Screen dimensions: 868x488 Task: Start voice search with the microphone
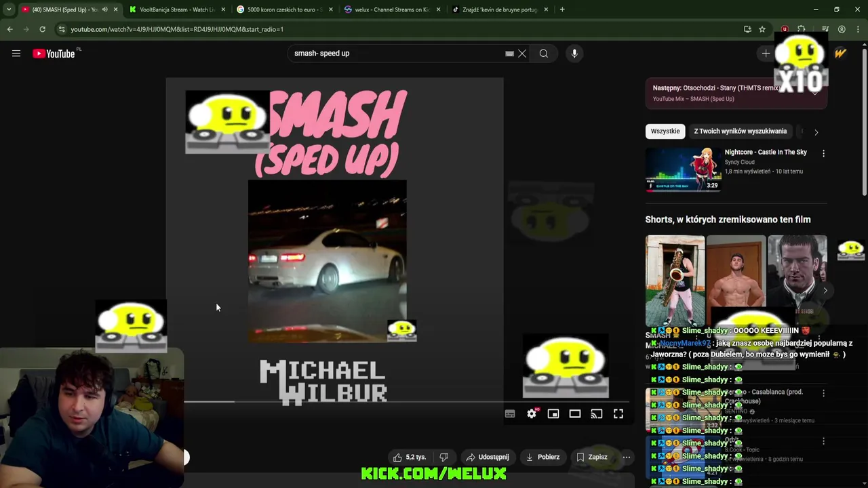click(574, 54)
